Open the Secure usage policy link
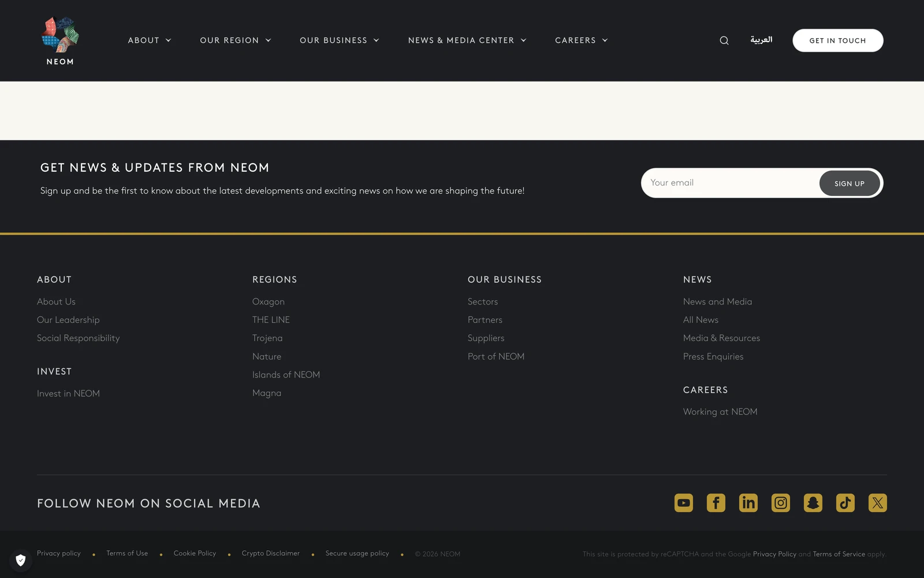 click(x=357, y=553)
